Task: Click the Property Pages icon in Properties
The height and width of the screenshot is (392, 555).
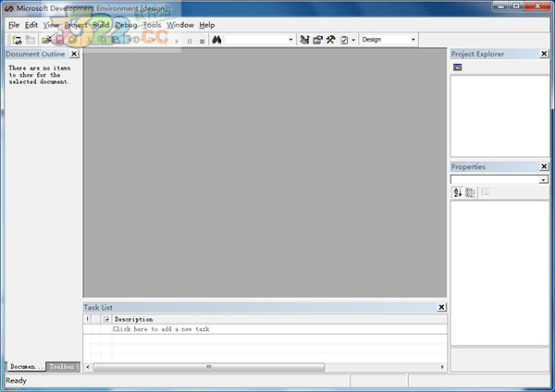Action: pos(486,192)
